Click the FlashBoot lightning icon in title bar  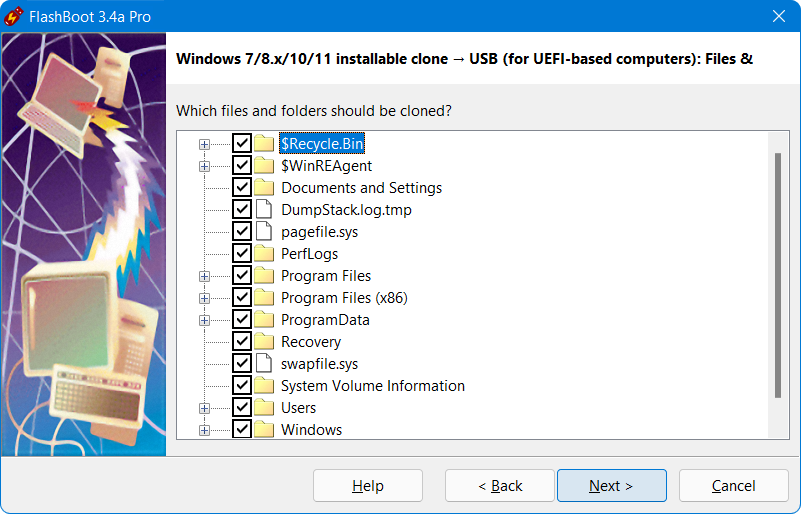[14, 16]
